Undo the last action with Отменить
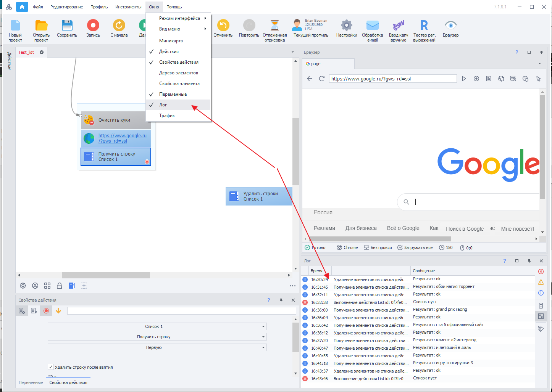Image resolution: width=552 pixels, height=392 pixels. (223, 29)
